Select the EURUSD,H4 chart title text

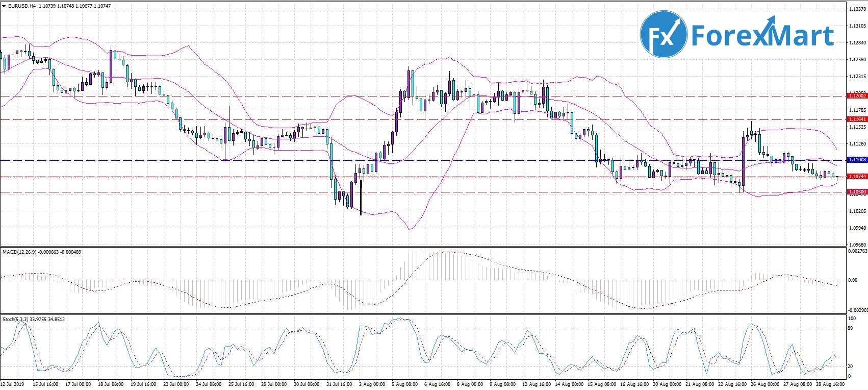coord(21,6)
